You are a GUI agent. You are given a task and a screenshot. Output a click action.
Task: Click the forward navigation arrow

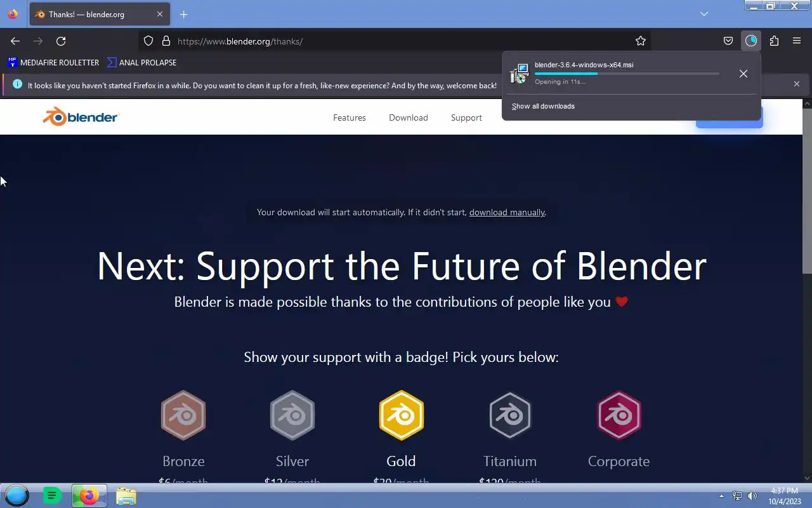click(x=38, y=41)
